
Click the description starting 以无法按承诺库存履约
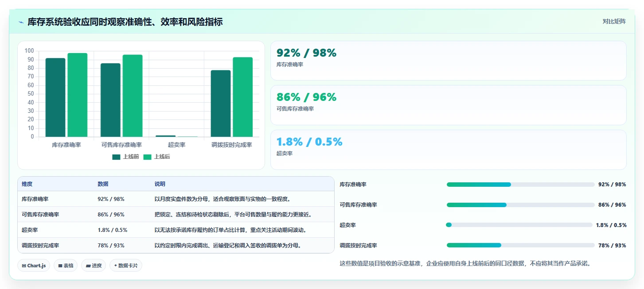point(230,230)
